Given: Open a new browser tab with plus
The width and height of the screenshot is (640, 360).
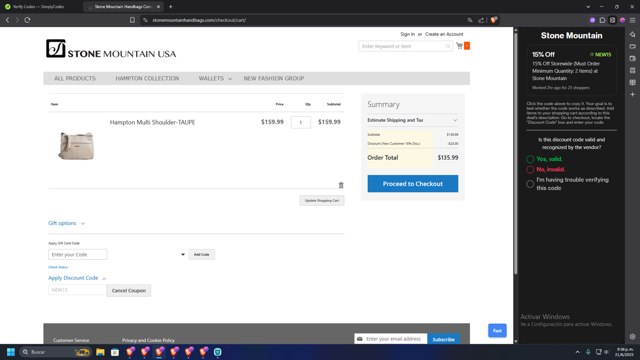Looking at the screenshot, I should point(171,7).
